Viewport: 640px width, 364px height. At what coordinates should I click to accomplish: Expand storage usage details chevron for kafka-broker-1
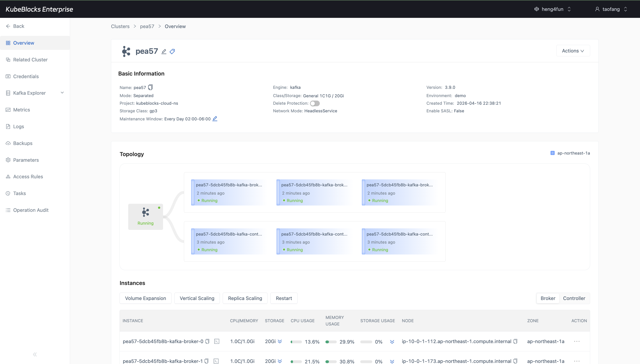(x=392, y=362)
